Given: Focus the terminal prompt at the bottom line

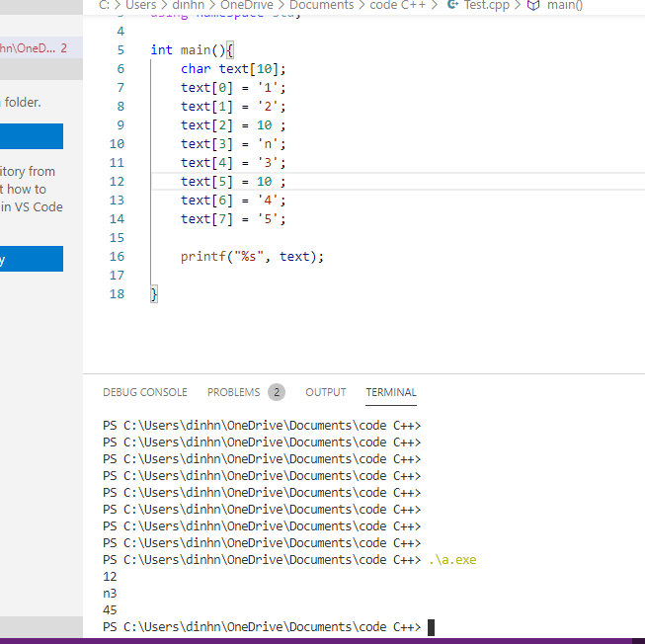Looking at the screenshot, I should click(x=431, y=627).
